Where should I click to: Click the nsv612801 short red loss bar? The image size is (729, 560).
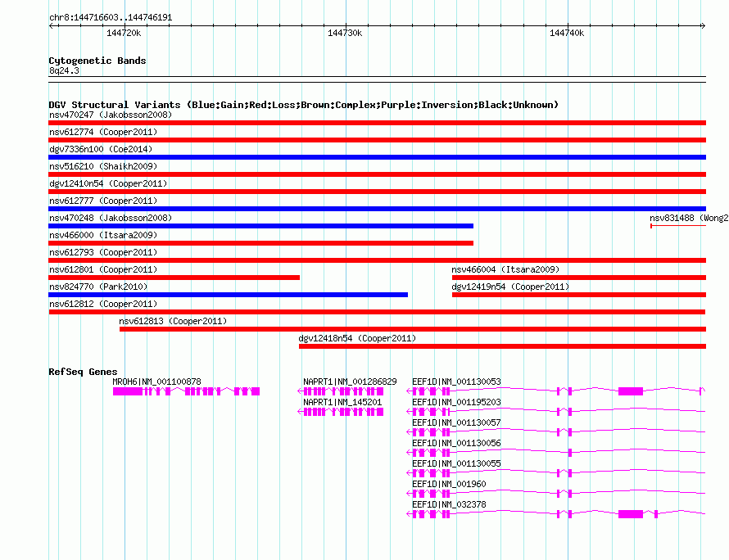point(174,278)
